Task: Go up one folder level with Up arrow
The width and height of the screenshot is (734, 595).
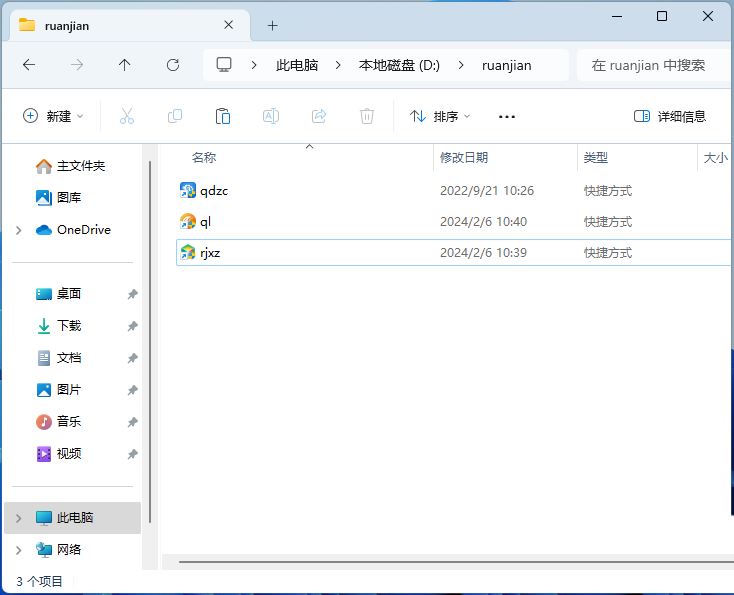Action: coord(124,65)
